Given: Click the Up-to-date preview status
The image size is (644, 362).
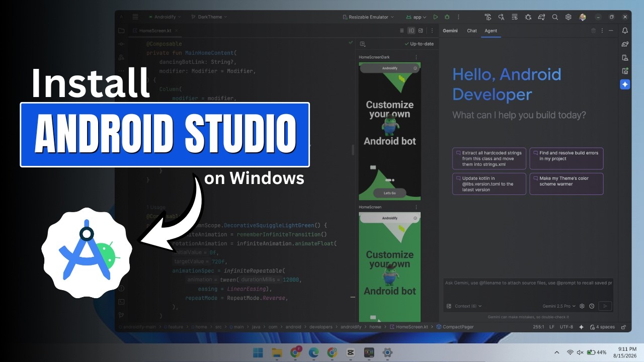Looking at the screenshot, I should [419, 44].
